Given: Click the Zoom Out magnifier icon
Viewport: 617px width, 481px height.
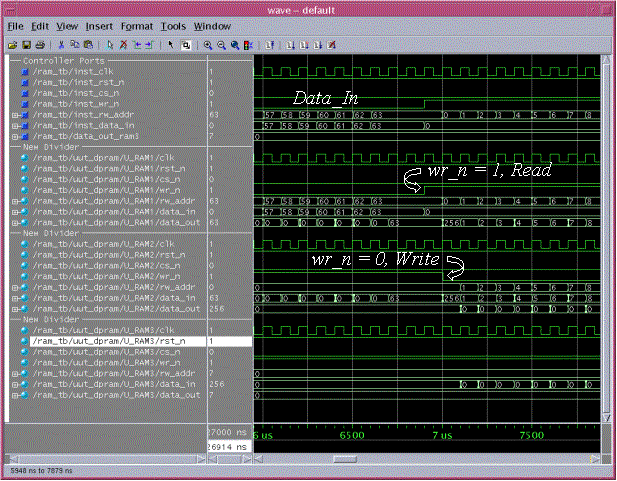Looking at the screenshot, I should pyautogui.click(x=221, y=45).
